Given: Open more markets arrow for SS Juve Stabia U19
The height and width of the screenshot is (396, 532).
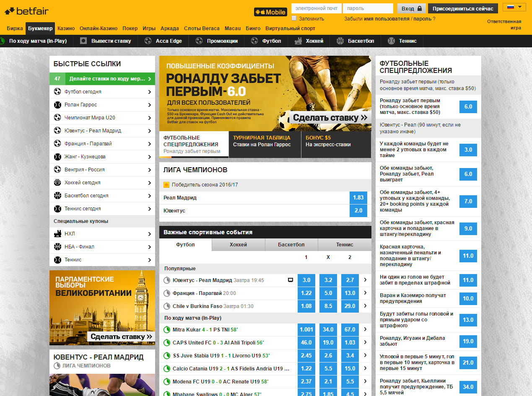Looking at the screenshot, I should click(x=365, y=356).
